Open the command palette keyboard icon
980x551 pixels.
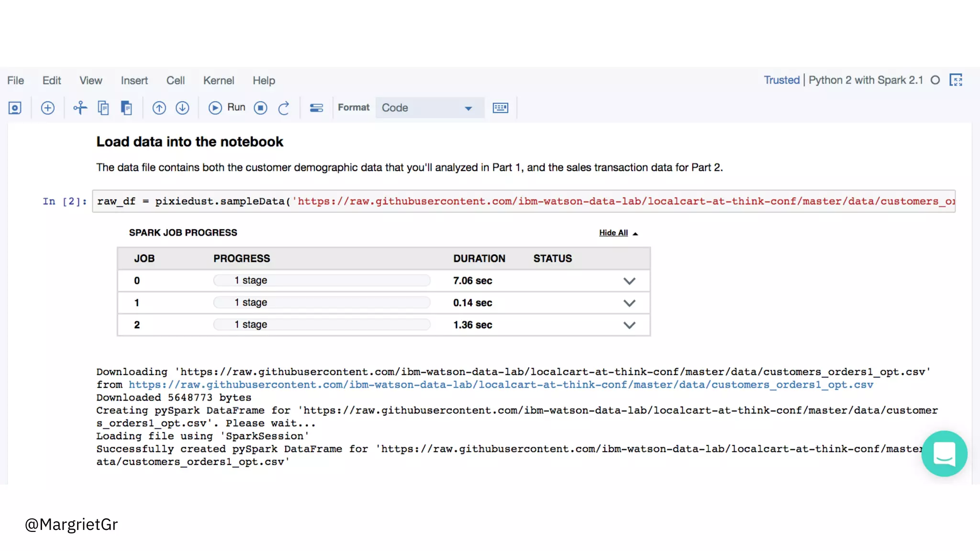coord(500,108)
